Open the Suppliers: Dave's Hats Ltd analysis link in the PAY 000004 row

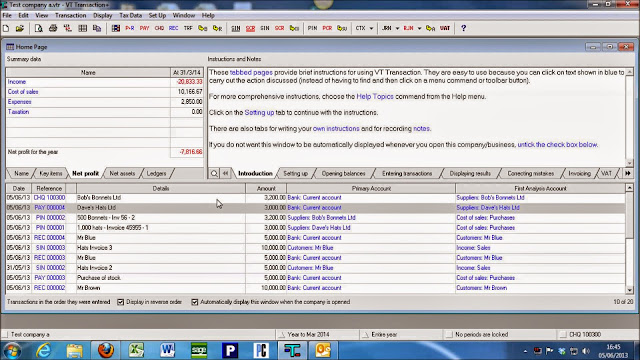[x=488, y=208]
